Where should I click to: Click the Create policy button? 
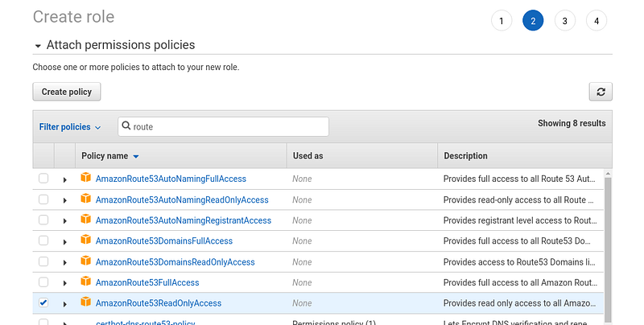coord(67,92)
